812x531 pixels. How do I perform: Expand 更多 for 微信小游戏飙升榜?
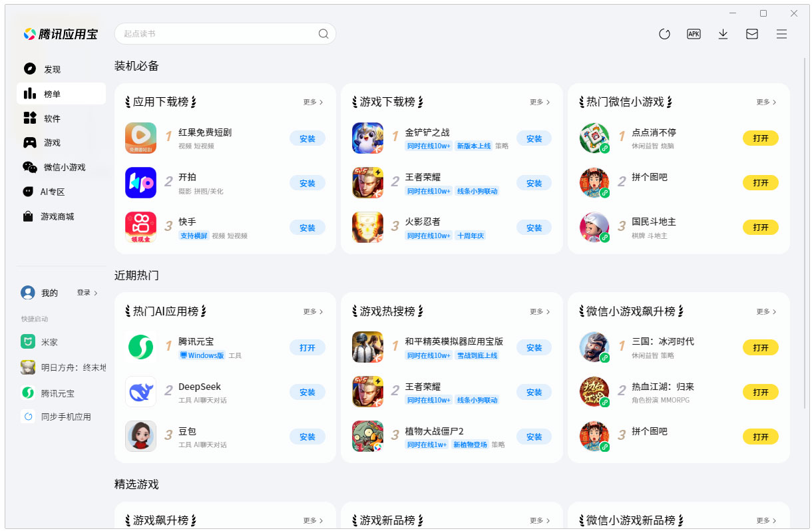pyautogui.click(x=766, y=311)
